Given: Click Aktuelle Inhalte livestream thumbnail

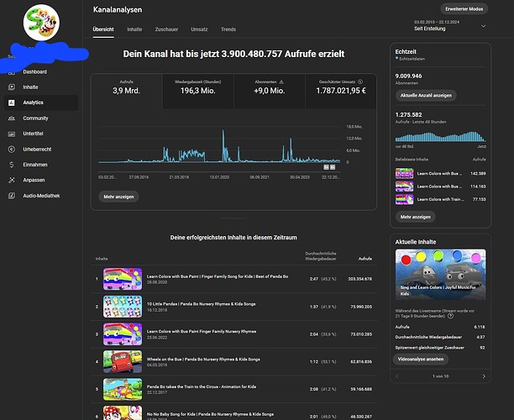Looking at the screenshot, I should (x=441, y=275).
